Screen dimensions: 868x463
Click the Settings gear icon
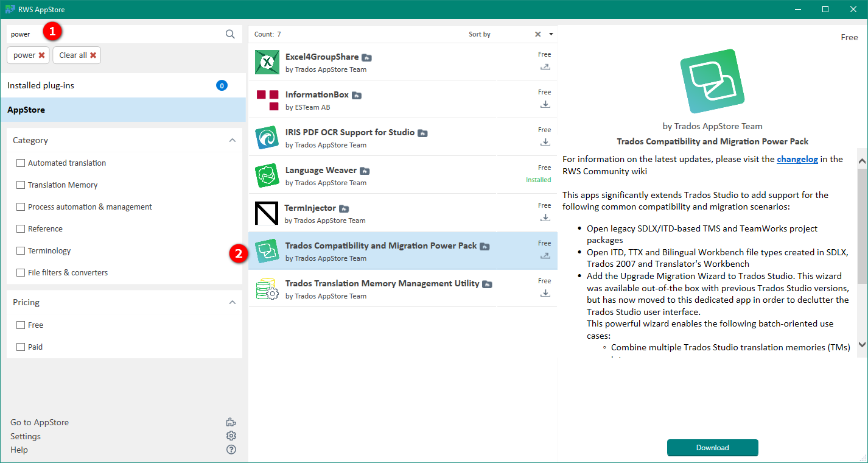[231, 436]
